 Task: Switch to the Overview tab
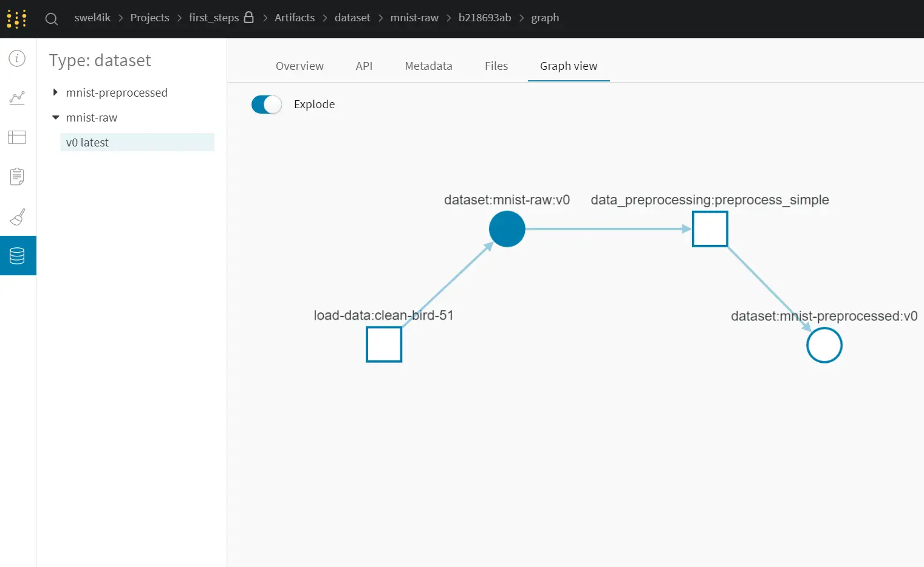[x=299, y=66]
